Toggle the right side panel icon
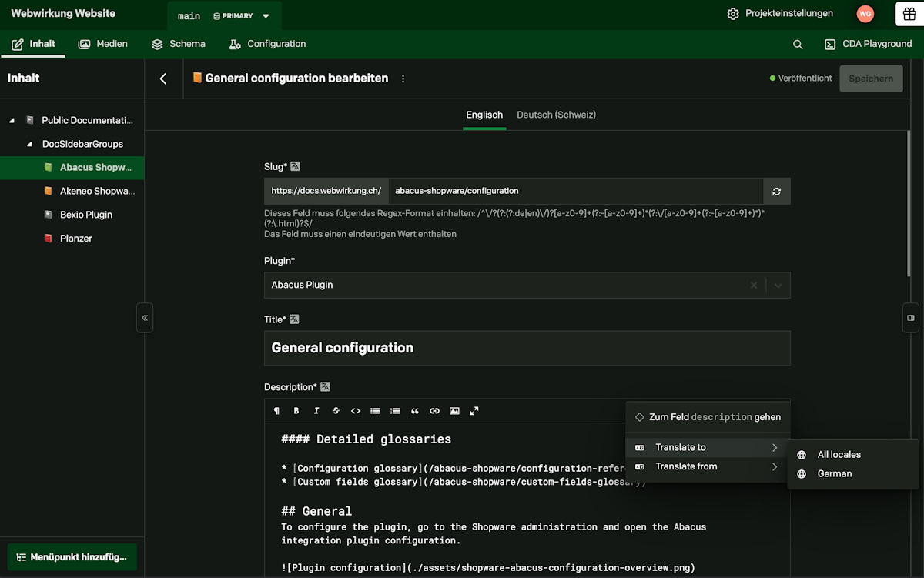This screenshot has height=578, width=924. [x=910, y=318]
